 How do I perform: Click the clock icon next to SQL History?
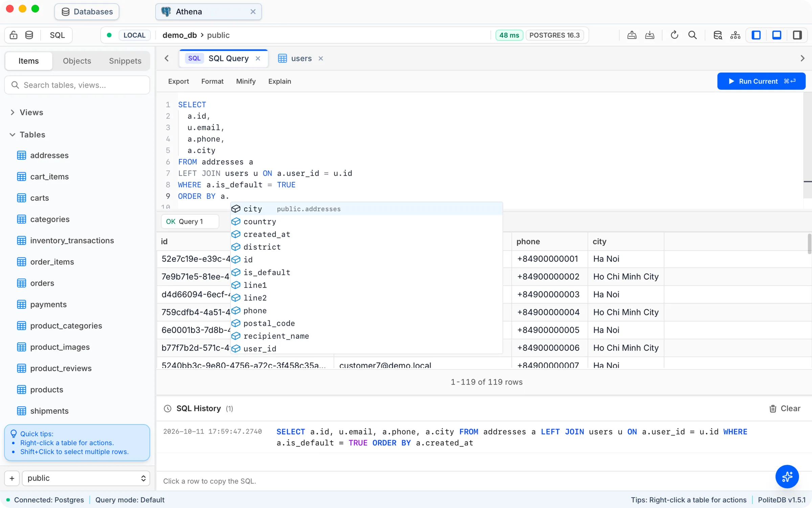(167, 408)
